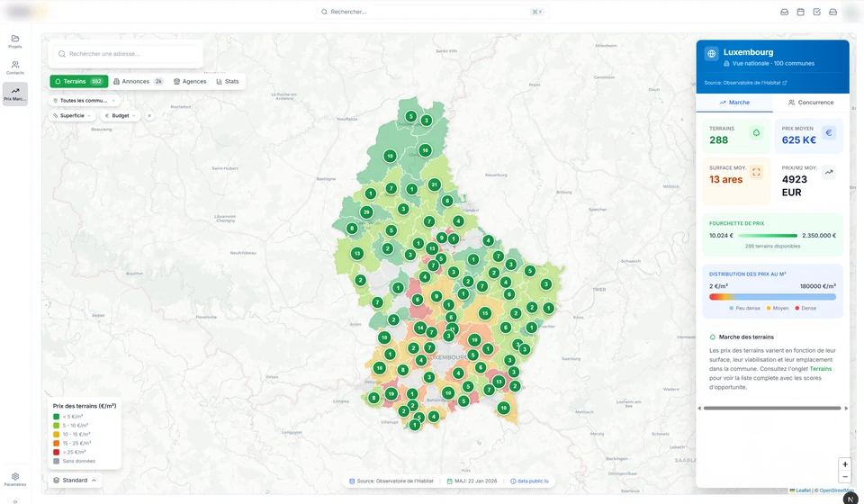Click the right arrow of panel scrollbar

pos(846,409)
